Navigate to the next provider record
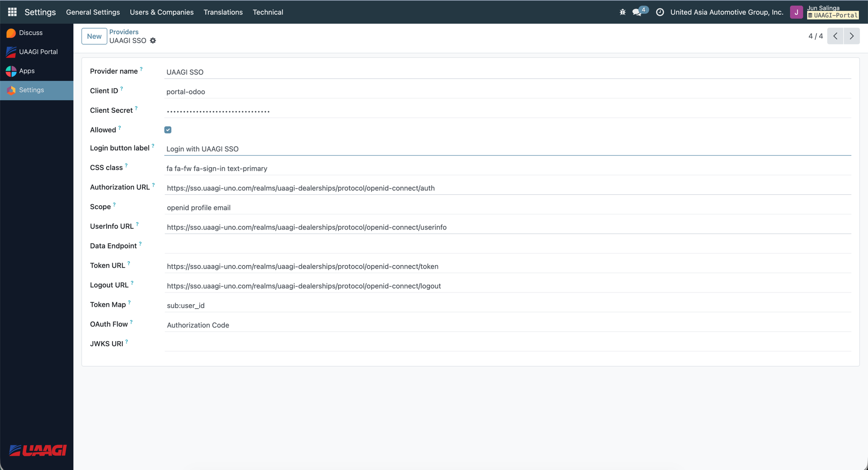The height and width of the screenshot is (470, 868). click(852, 36)
